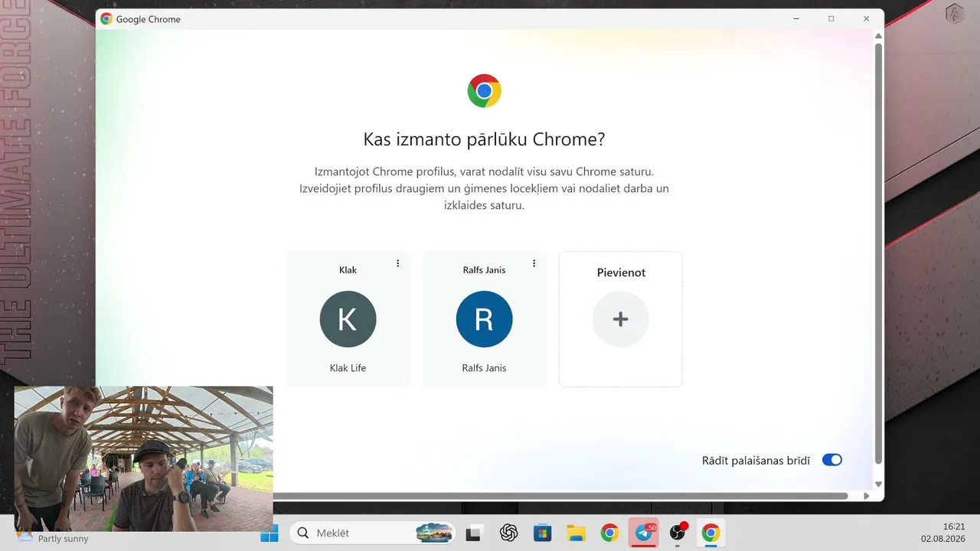The height and width of the screenshot is (551, 980).
Task: Click the Klak Life account name
Action: click(348, 368)
